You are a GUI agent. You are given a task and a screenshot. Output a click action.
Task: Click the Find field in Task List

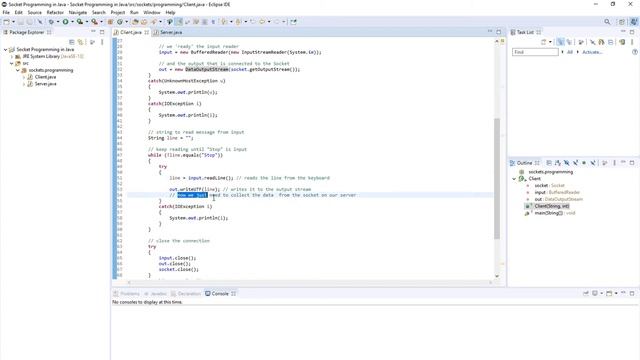click(535, 52)
